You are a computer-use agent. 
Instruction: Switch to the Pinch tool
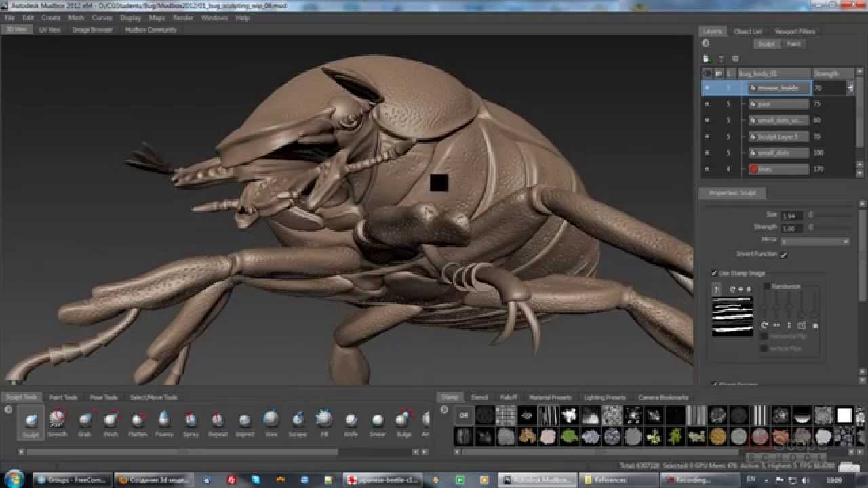pos(111,420)
